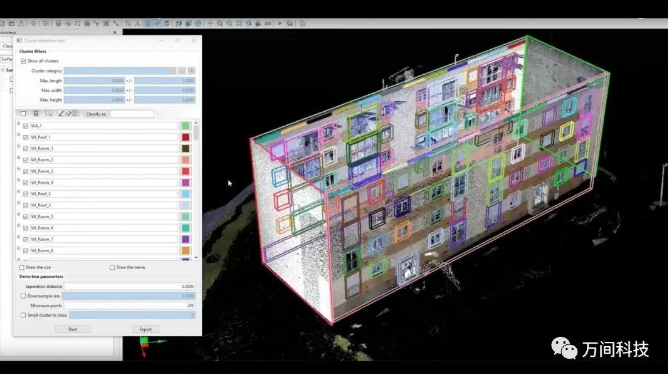This screenshot has width=668, height=374.
Task: Click the salmon color swatch
Action: [x=185, y=160]
